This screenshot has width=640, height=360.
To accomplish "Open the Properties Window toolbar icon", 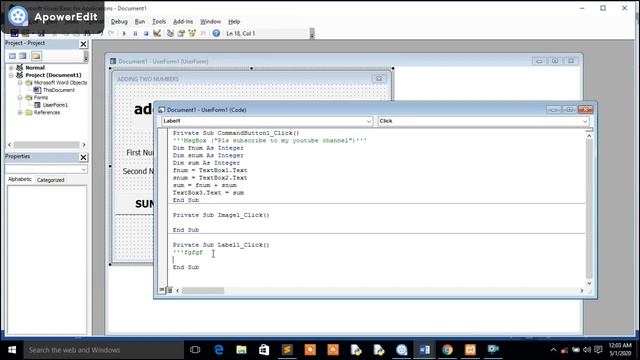I will click(181, 33).
